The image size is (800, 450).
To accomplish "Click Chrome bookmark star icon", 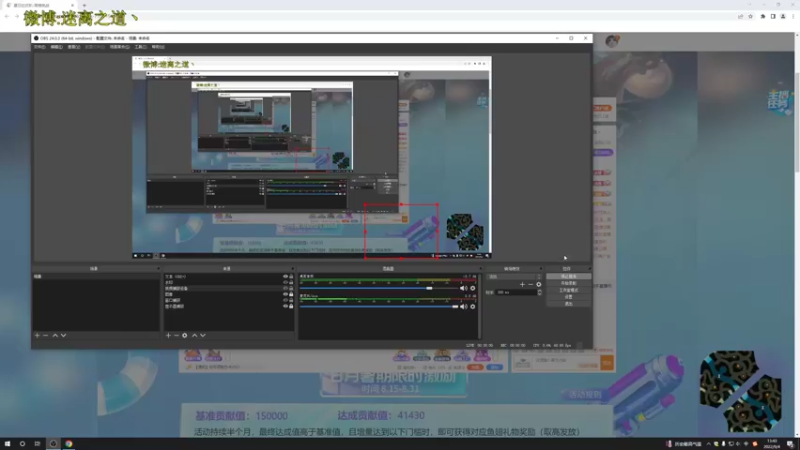I will coord(751,16).
